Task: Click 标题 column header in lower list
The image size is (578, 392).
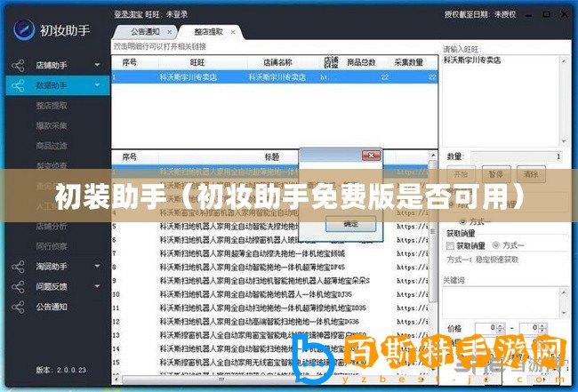Action: tap(272, 157)
